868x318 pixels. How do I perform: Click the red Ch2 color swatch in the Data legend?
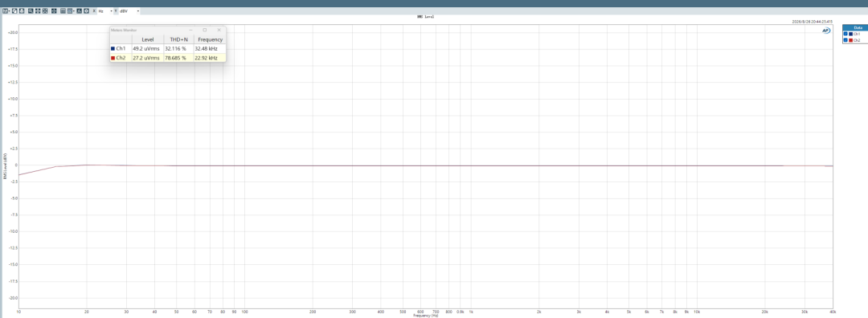click(851, 40)
